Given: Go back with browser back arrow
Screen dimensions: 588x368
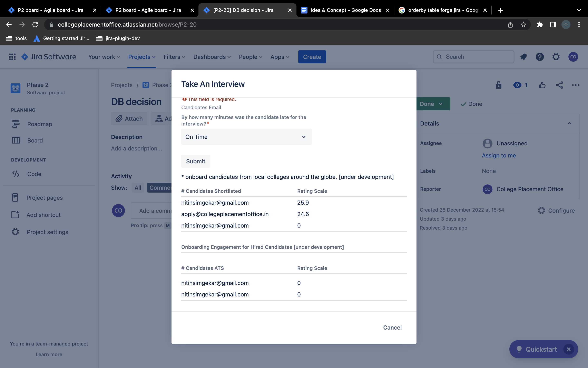Looking at the screenshot, I should point(9,25).
